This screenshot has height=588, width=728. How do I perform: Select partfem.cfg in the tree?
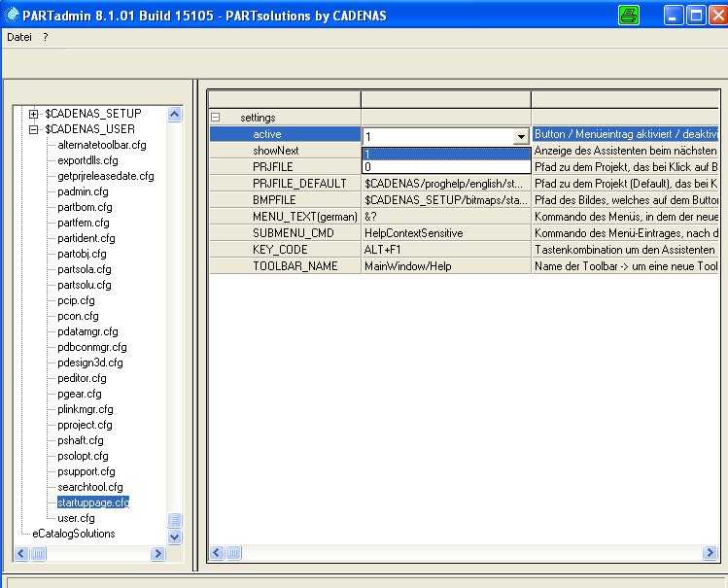pyautogui.click(x=84, y=223)
